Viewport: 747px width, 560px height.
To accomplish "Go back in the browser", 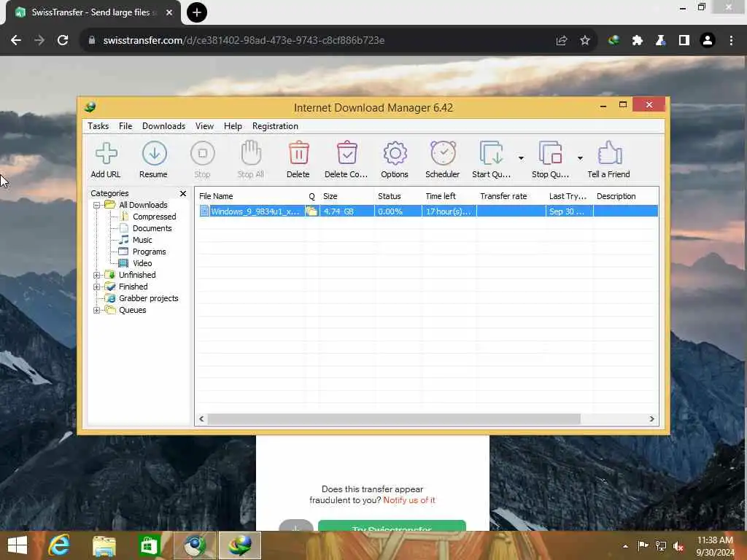I will 16,41.
